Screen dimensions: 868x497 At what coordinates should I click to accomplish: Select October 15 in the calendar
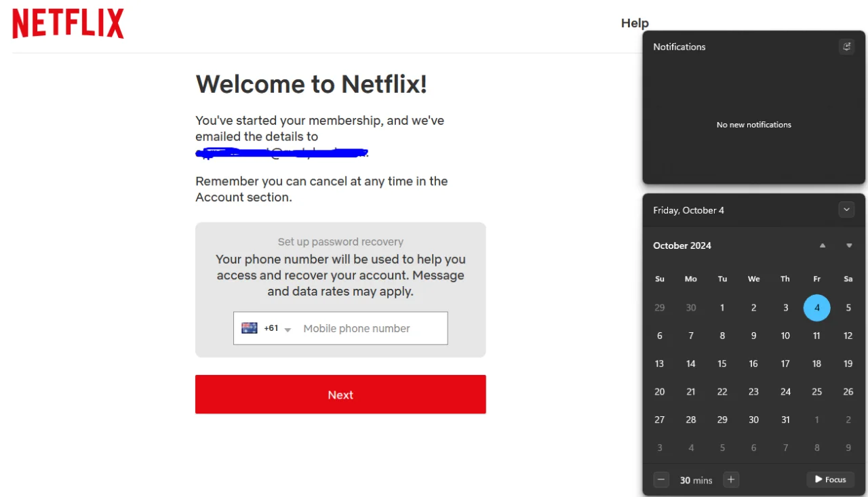click(722, 364)
